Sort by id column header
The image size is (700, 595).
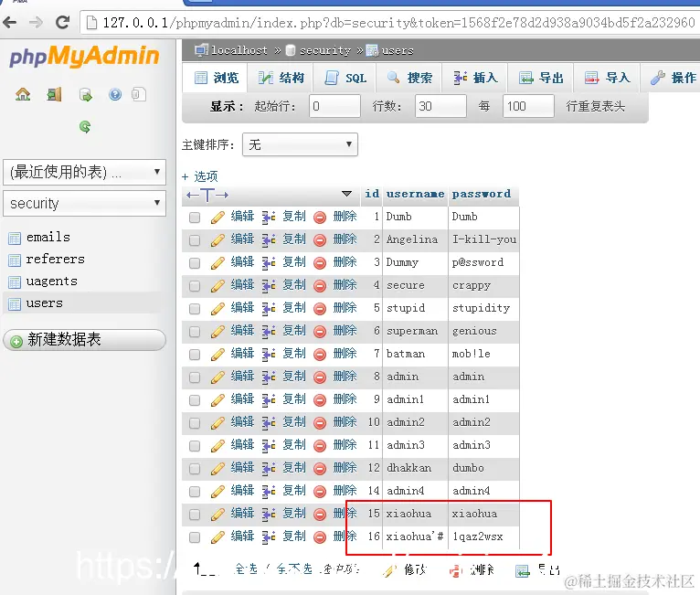pyautogui.click(x=372, y=194)
